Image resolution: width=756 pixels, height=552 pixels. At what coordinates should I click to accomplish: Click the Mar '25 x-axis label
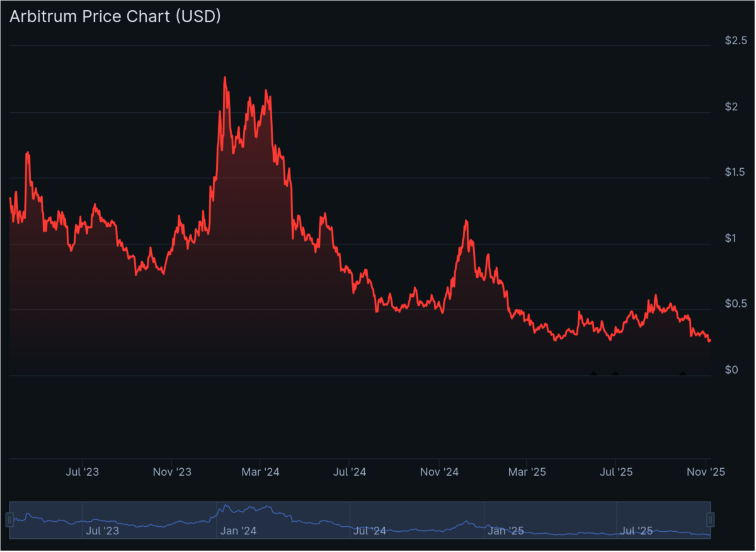[x=527, y=471]
